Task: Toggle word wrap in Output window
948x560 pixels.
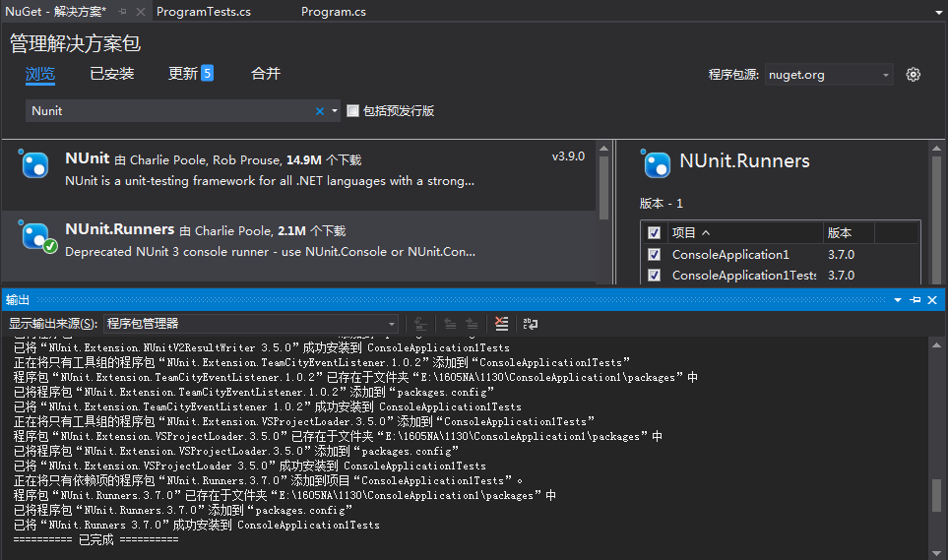Action: tap(531, 324)
